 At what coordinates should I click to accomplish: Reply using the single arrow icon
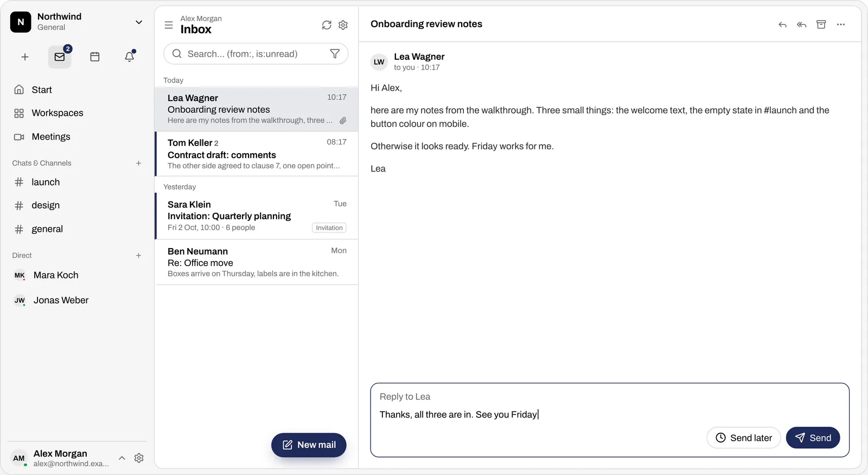pos(782,24)
